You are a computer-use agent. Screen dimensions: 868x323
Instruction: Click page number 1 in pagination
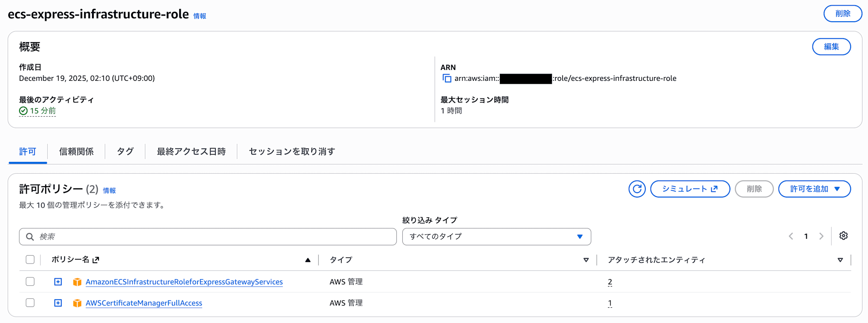806,236
